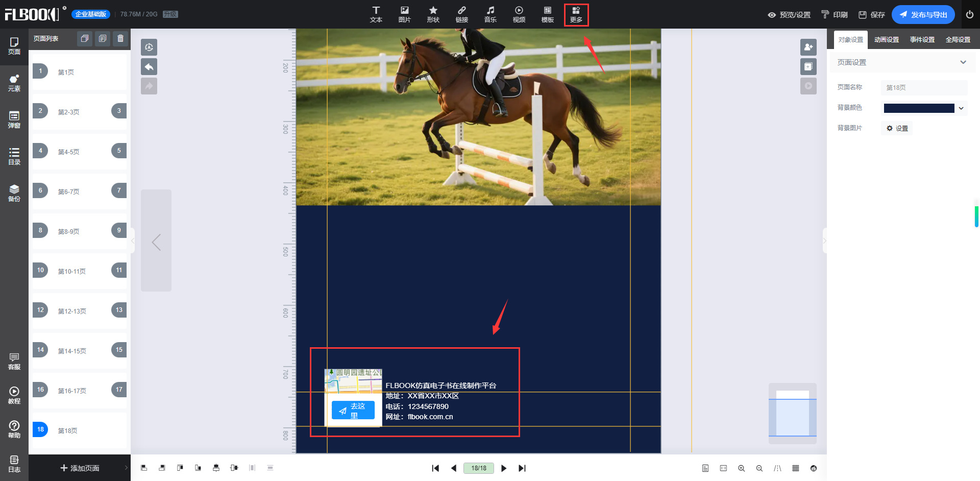
Task: Add music via the 音乐 icon
Action: click(490, 15)
